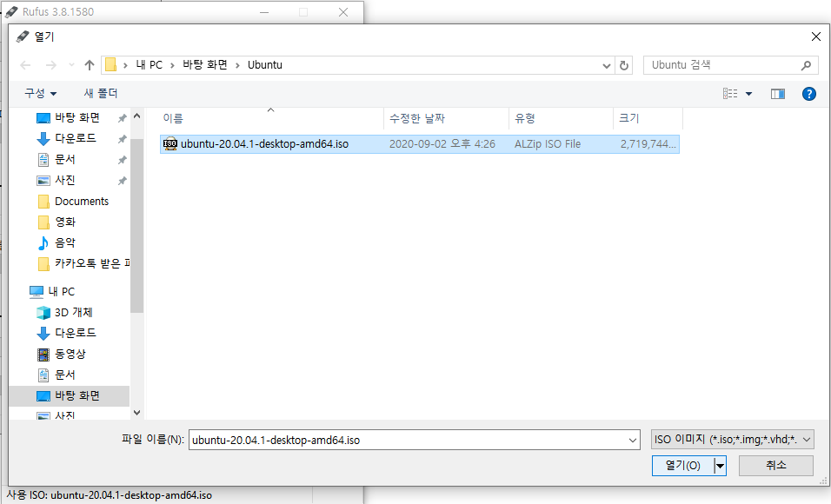
Task: Click pin icon next to 바탕 화면
Action: 122,118
